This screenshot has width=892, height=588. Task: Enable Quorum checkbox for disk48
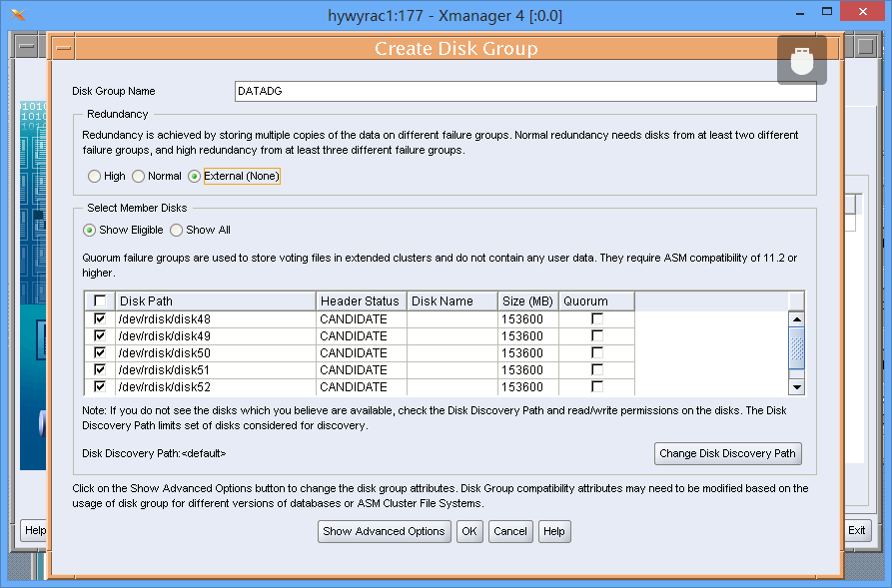597,319
